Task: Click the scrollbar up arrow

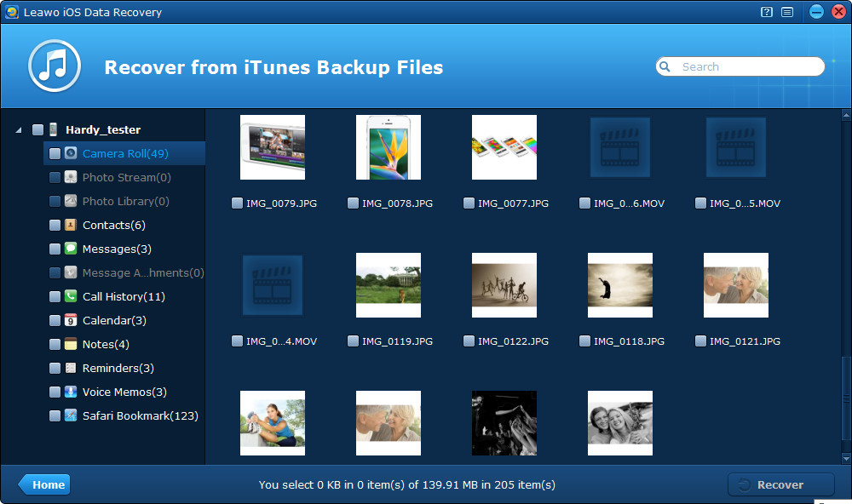Action: 846,115
